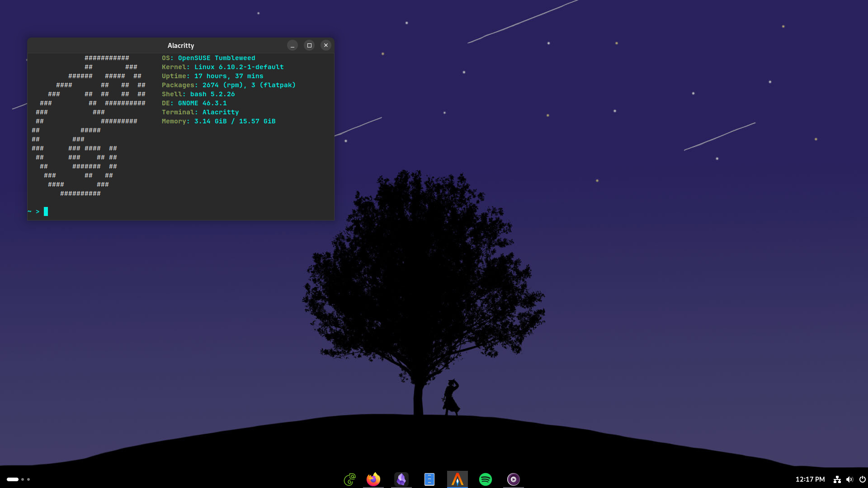Open the 12:17 PM clock calendar
The image size is (868, 488).
point(810,479)
